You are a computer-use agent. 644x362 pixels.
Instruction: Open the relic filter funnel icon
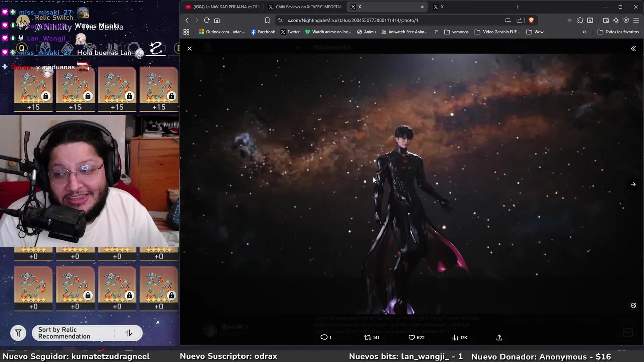tap(18, 333)
